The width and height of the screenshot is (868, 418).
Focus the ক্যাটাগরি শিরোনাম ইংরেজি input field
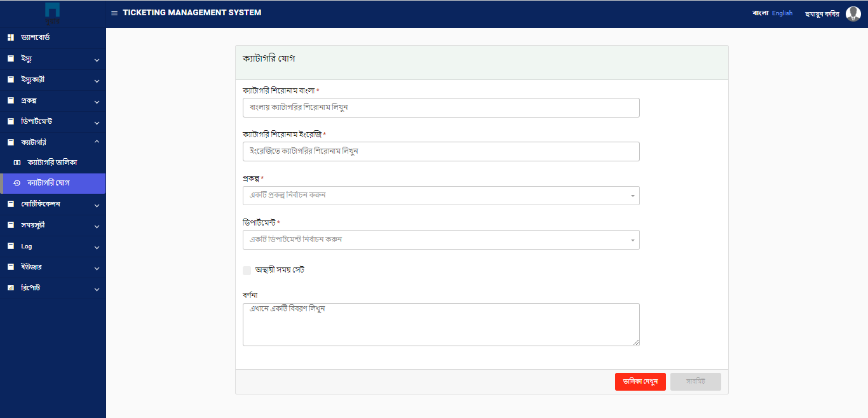[441, 151]
